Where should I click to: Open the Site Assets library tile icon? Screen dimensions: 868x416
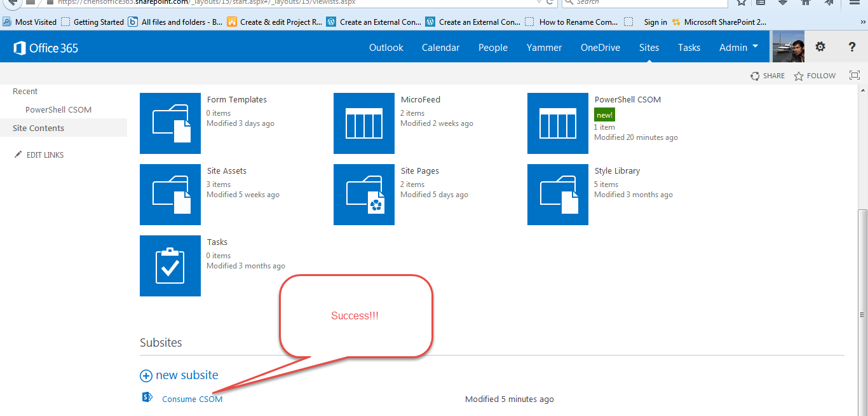click(x=170, y=195)
